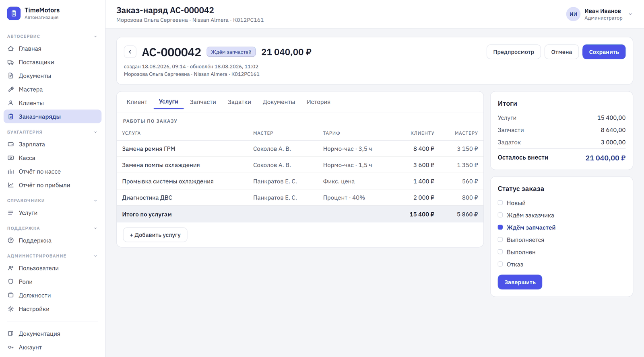Collapse the Автосервис sidebar section
This screenshot has width=644, height=357.
(x=95, y=37)
